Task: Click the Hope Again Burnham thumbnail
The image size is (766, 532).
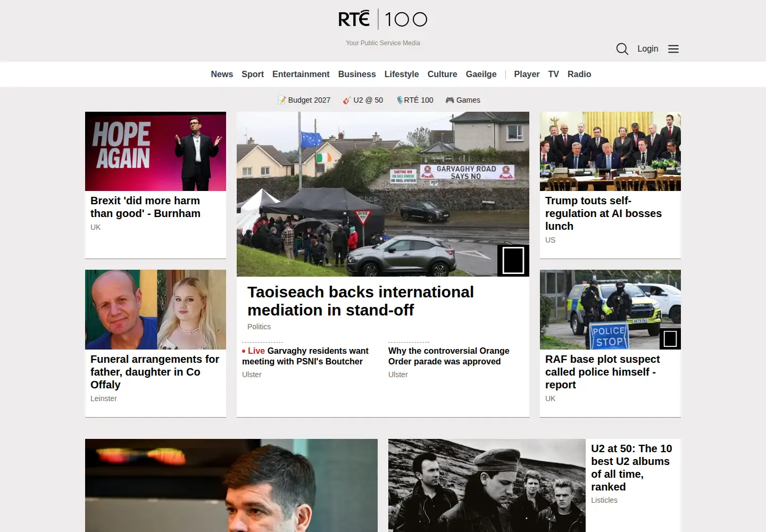Action: pyautogui.click(x=155, y=151)
